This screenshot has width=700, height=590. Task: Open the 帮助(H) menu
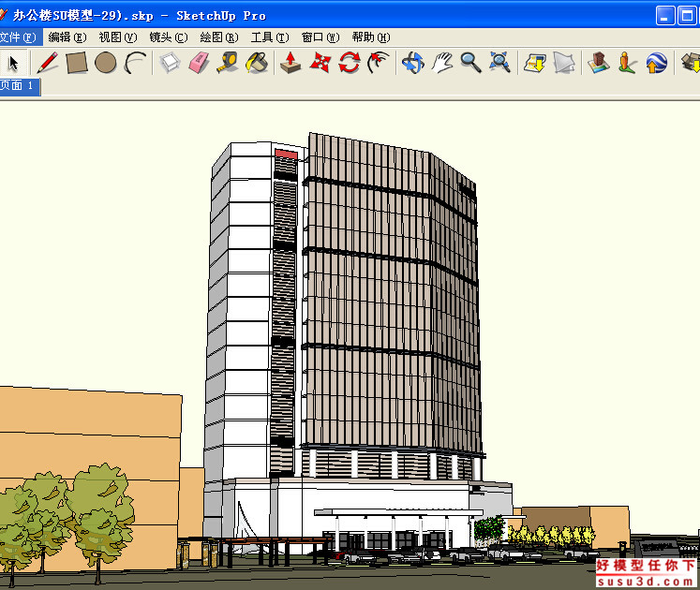(x=371, y=37)
